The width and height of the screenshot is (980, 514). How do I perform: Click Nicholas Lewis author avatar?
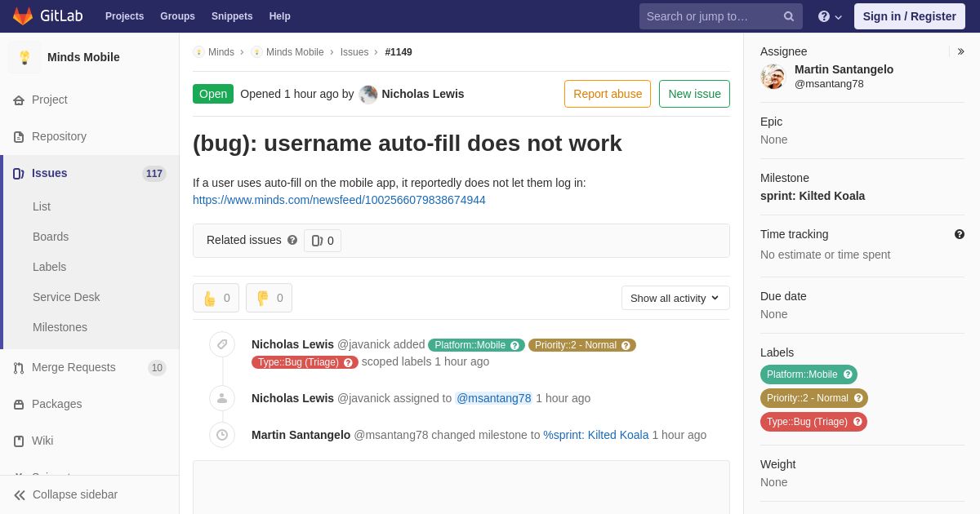coord(368,94)
